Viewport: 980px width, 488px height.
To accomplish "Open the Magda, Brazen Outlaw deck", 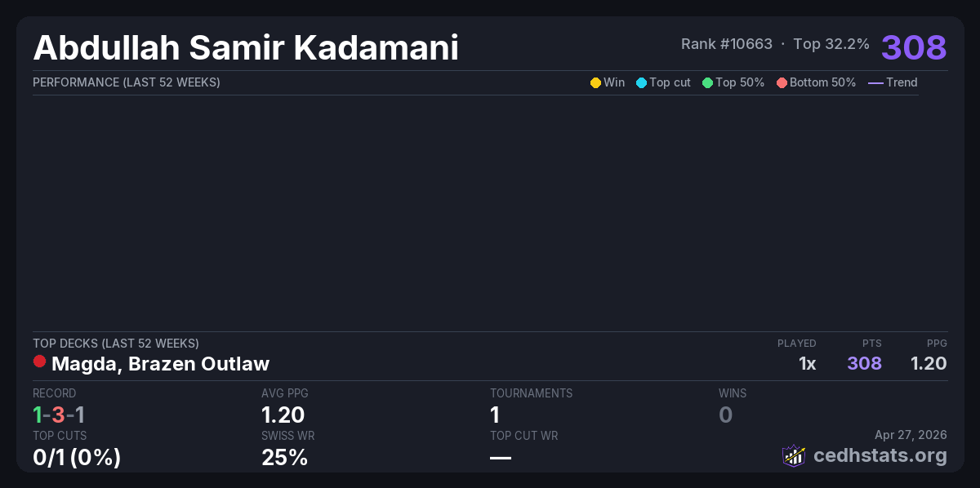I will (x=160, y=364).
